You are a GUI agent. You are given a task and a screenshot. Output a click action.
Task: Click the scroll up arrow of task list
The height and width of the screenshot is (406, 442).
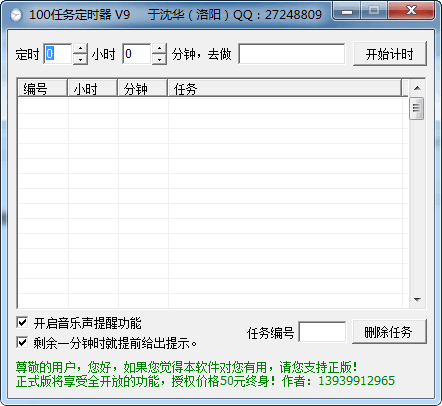coord(417,88)
